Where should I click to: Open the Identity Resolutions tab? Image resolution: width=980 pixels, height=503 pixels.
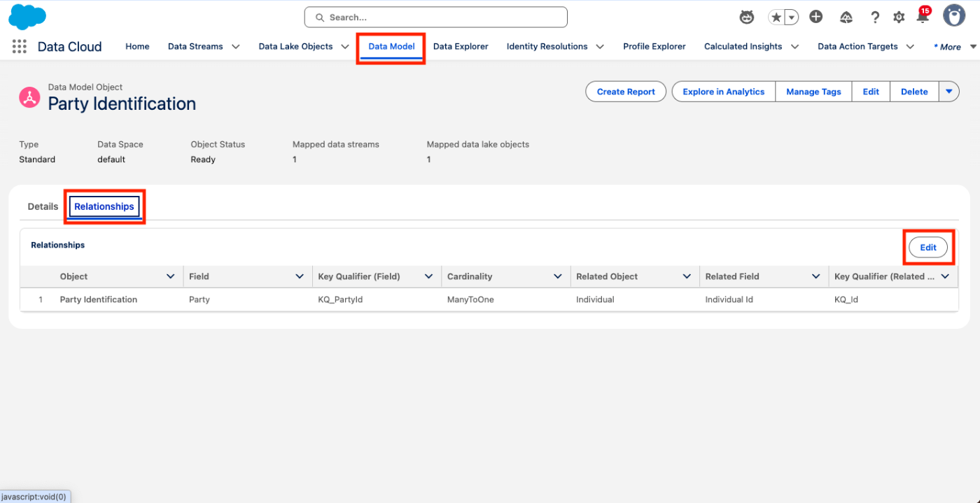[547, 46]
